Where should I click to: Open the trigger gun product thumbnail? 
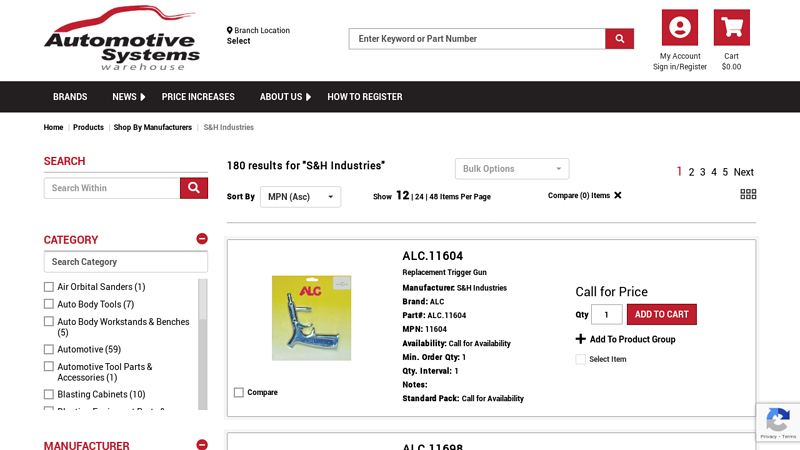[311, 318]
